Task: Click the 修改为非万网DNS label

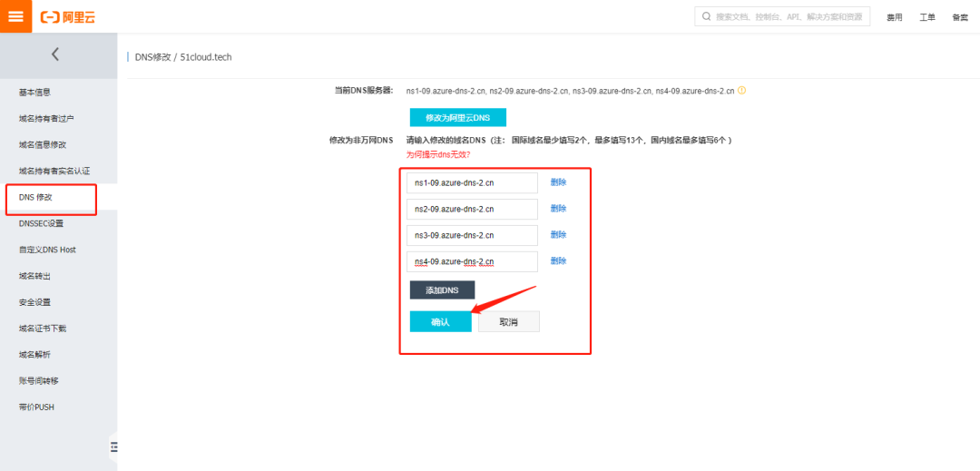Action: 360,141
